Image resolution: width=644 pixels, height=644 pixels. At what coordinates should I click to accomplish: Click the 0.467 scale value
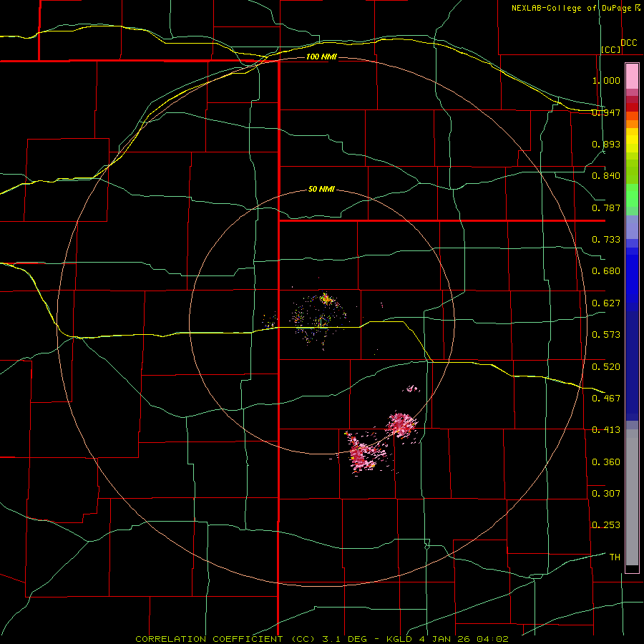coord(606,399)
